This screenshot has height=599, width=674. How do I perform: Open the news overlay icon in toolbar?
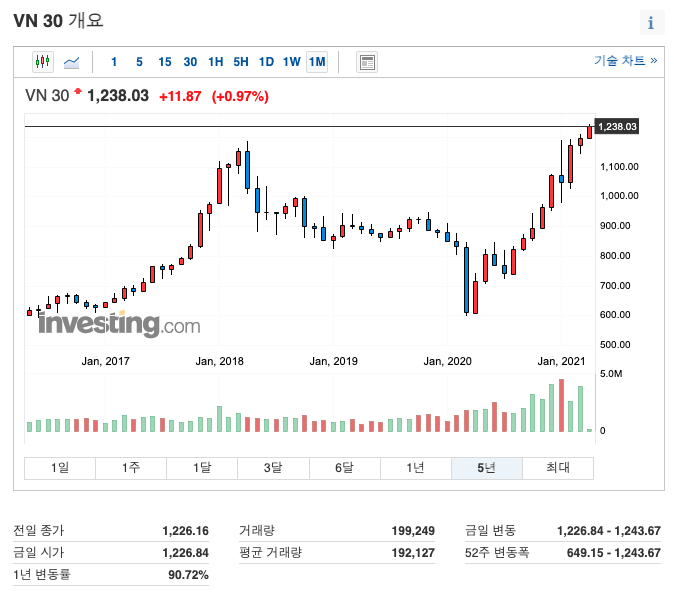click(x=367, y=62)
